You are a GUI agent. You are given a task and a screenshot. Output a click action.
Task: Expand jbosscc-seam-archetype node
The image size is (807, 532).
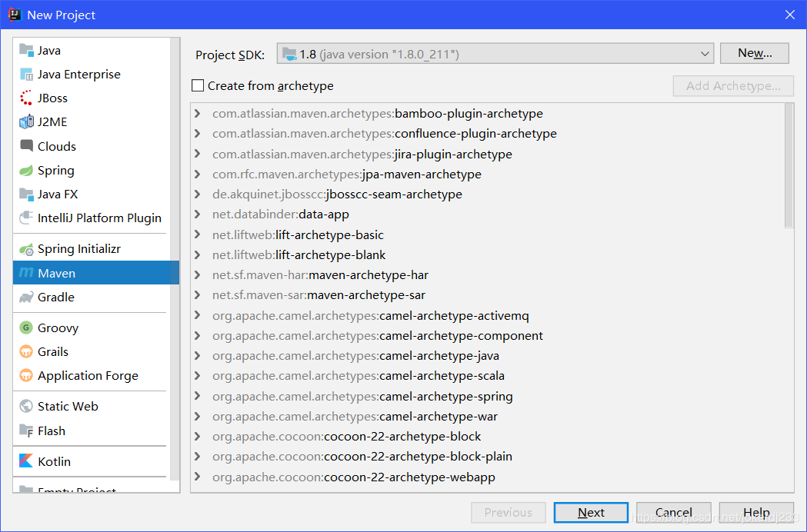pos(197,194)
